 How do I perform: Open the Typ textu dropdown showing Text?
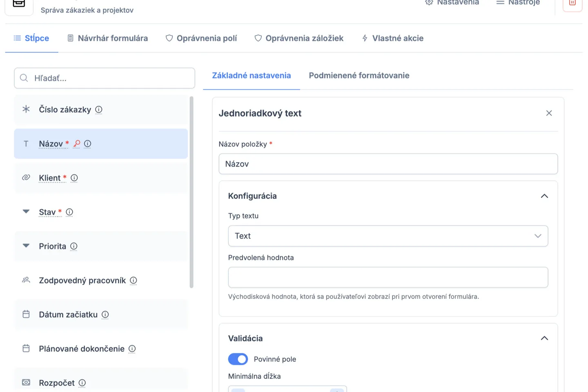click(x=388, y=236)
